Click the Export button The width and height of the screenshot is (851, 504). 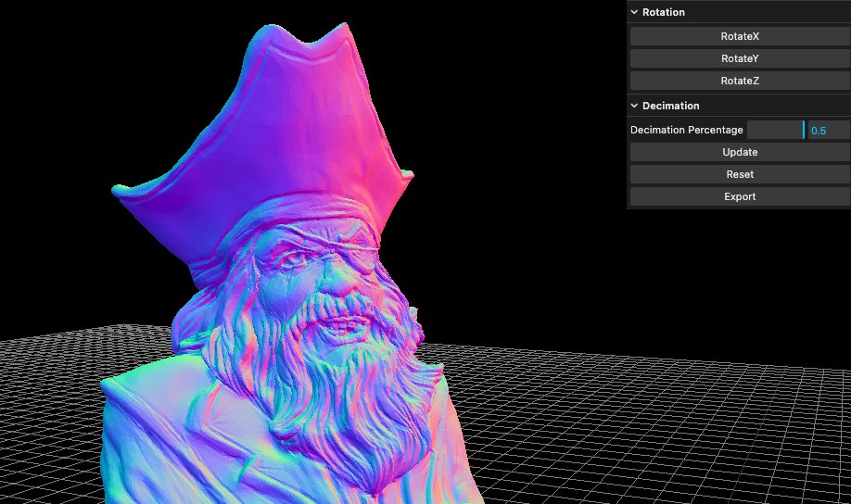(x=739, y=197)
